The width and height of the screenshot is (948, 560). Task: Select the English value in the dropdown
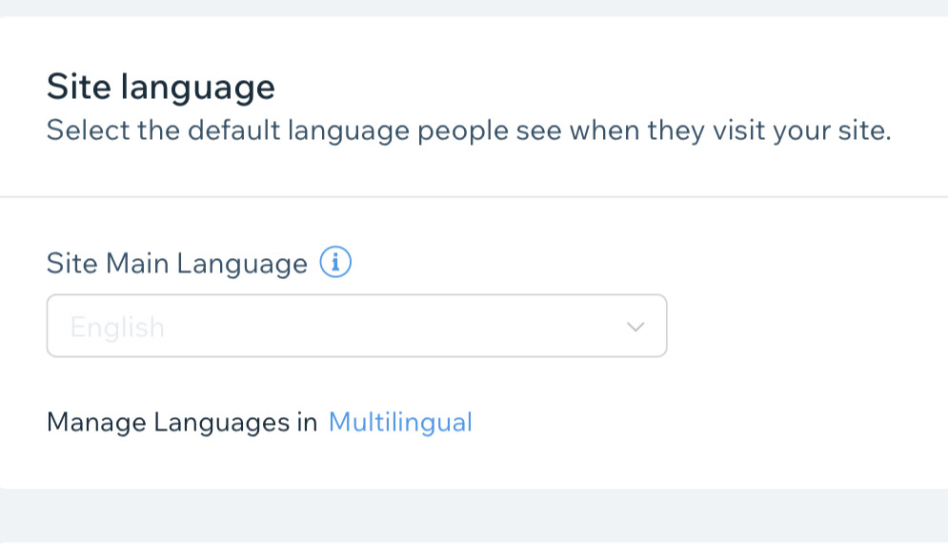click(x=117, y=328)
